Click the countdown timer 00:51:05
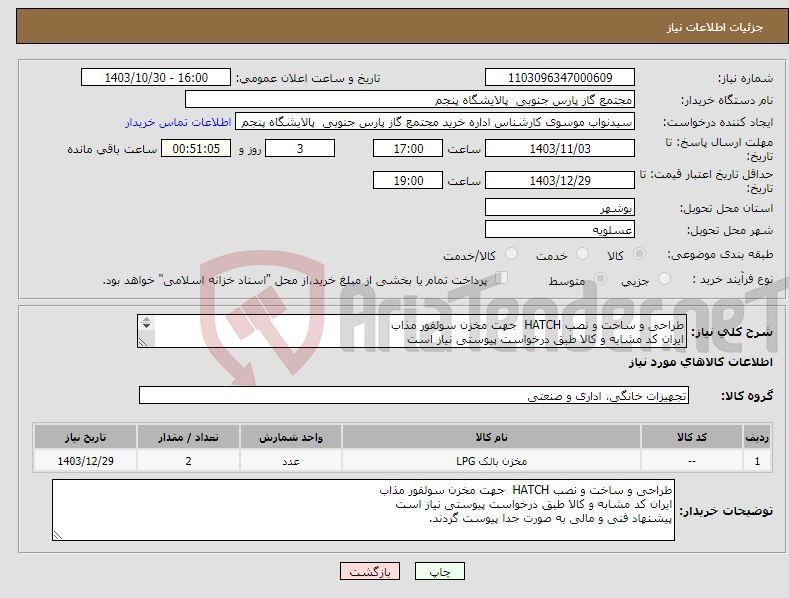Viewport: 789px width, 598px height. (x=196, y=148)
